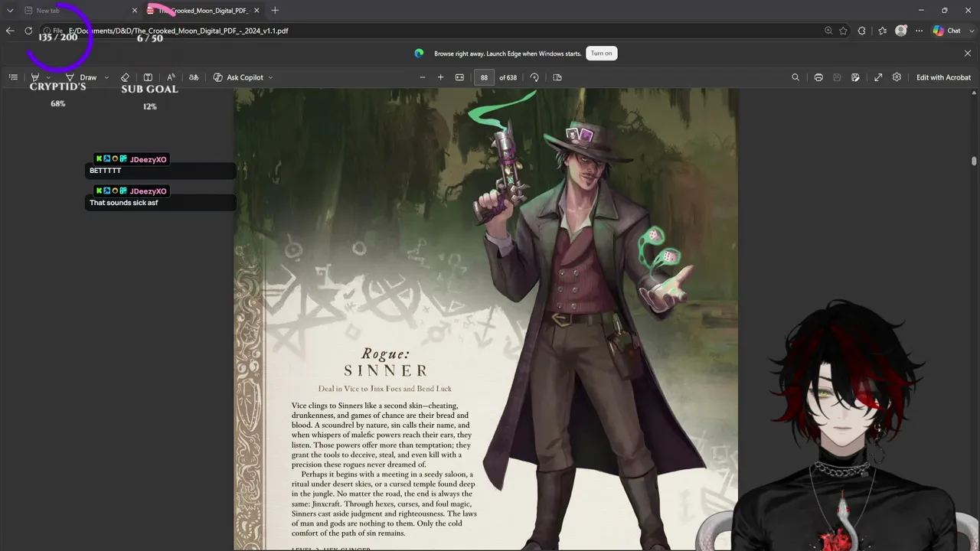The width and height of the screenshot is (980, 551).
Task: Expand the highlight color options arrow
Action: [x=48, y=77]
